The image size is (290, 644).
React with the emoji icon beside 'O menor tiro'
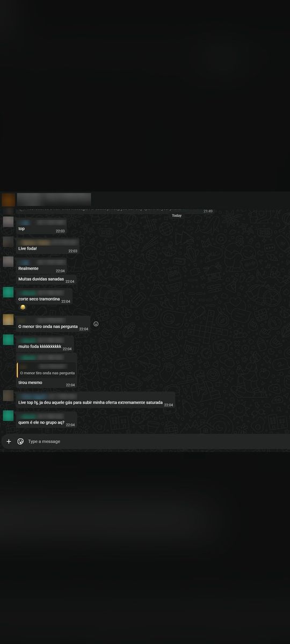pyautogui.click(x=96, y=324)
